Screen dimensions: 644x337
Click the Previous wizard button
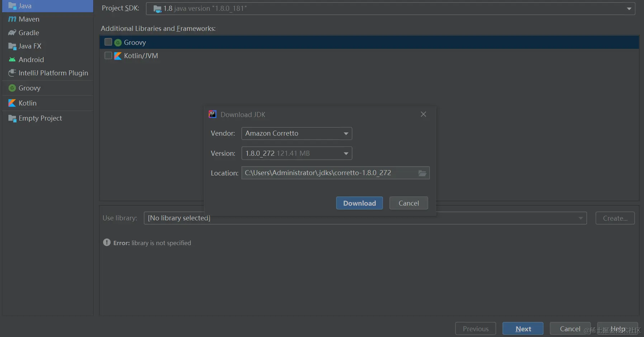[x=475, y=329]
